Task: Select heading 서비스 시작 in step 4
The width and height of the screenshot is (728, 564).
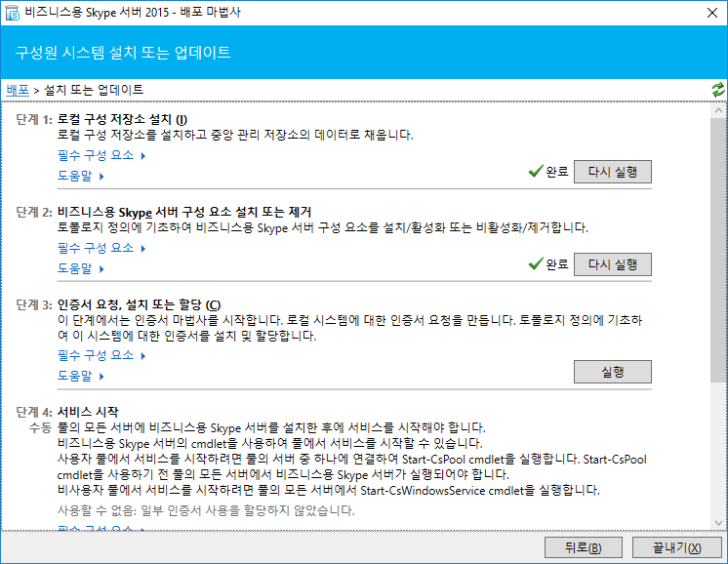Action: click(88, 412)
